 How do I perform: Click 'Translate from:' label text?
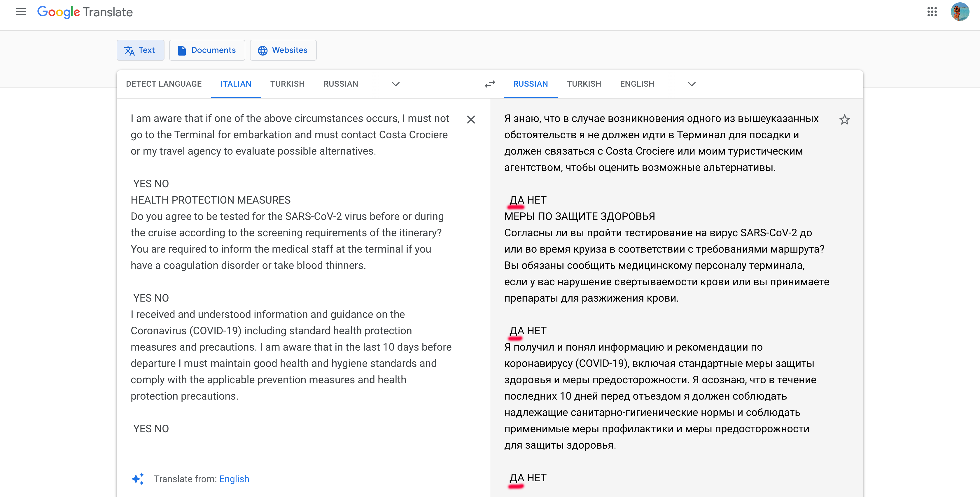click(185, 479)
